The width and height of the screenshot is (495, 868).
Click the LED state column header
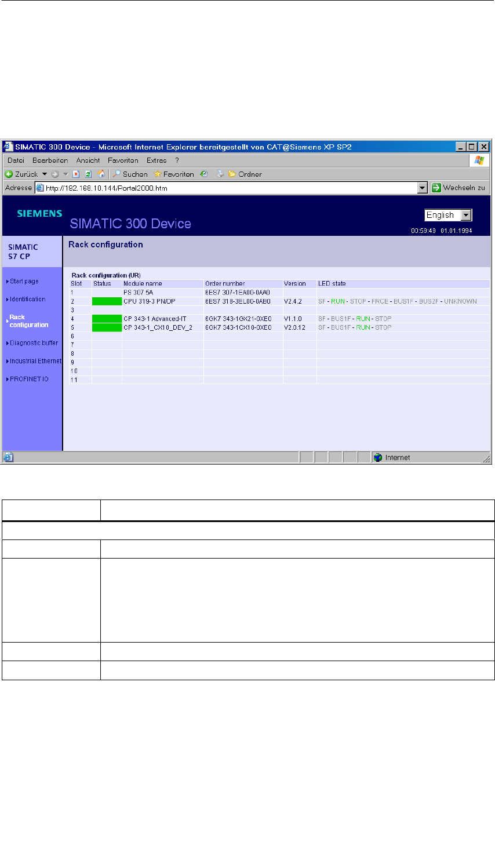coord(332,283)
